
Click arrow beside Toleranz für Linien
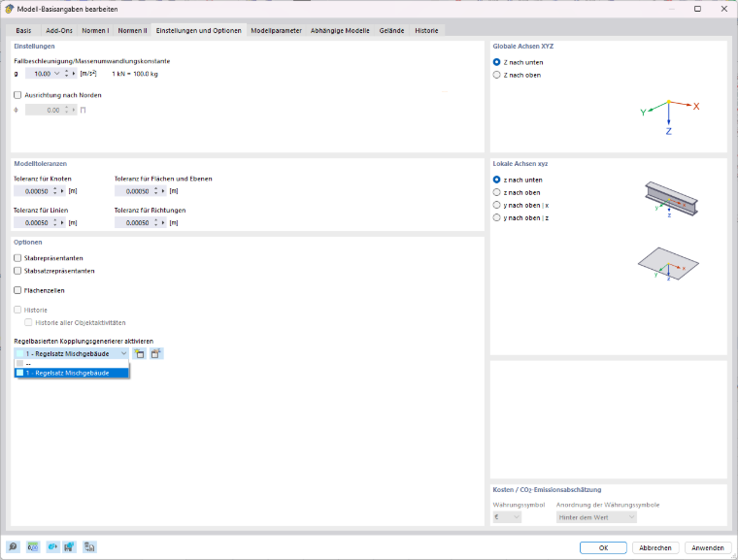tap(62, 222)
